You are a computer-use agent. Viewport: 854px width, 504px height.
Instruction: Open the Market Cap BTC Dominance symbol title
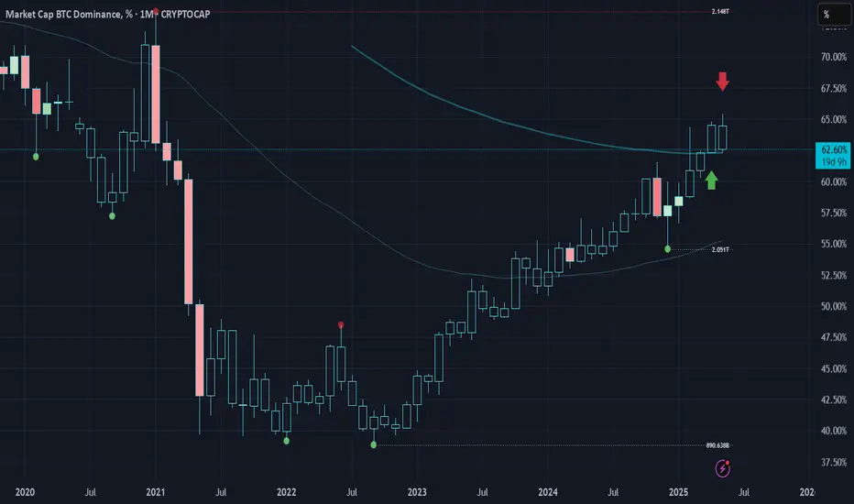64,14
